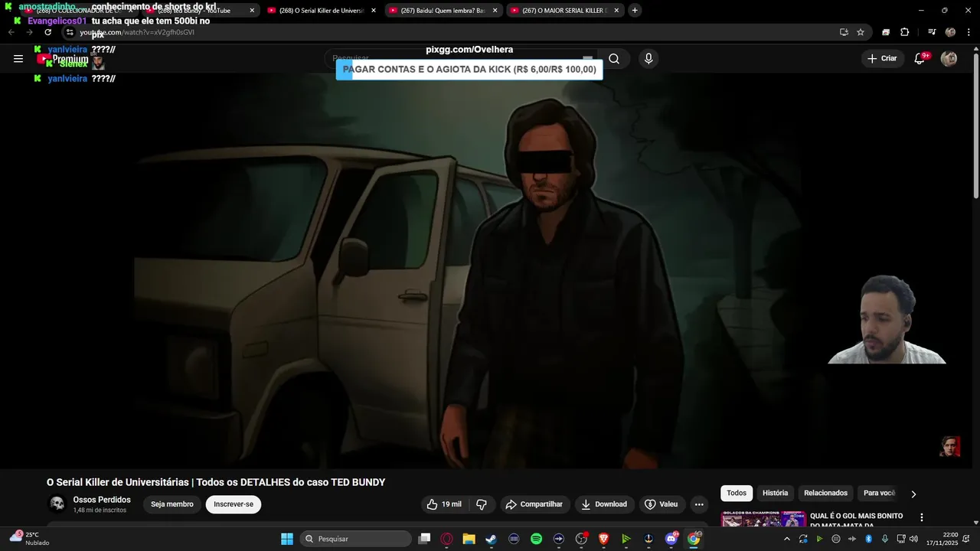
Task: Click the taskbar Pesquisar search box
Action: pos(354,539)
